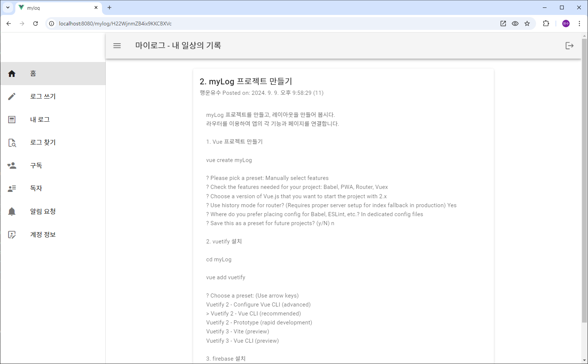588x364 pixels.
Task: Click 'Vuetify 3 - Vite (preview)' line
Action: click(238, 332)
